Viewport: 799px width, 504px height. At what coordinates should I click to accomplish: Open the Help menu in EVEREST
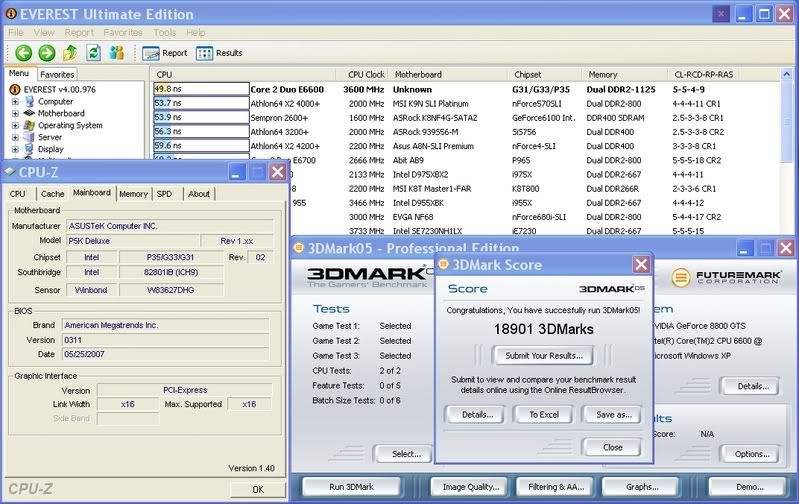(x=195, y=32)
